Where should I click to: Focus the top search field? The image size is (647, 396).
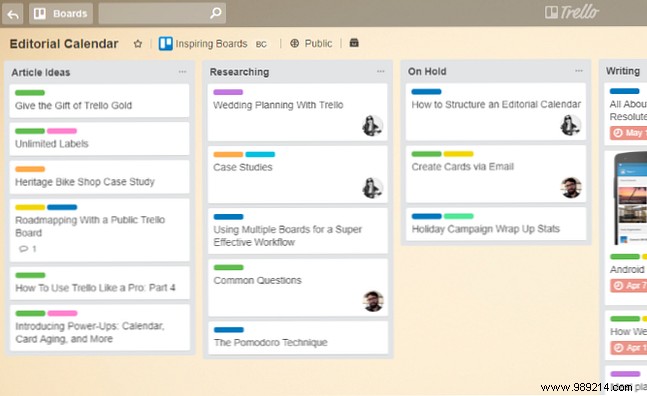(x=162, y=14)
